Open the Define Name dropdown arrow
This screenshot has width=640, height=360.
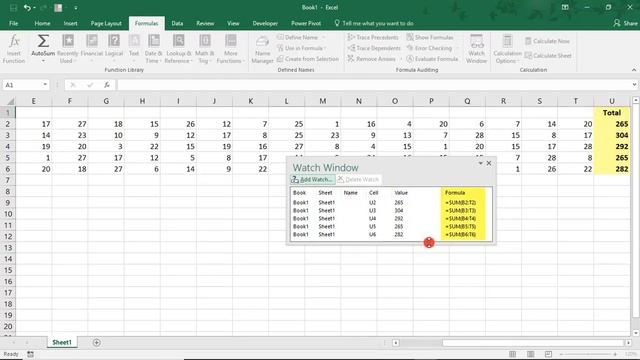324,37
